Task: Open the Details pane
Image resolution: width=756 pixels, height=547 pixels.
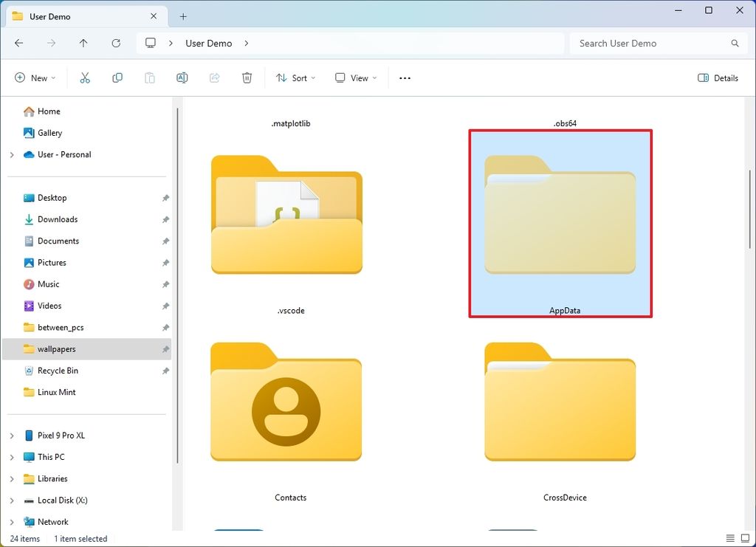Action: [718, 78]
